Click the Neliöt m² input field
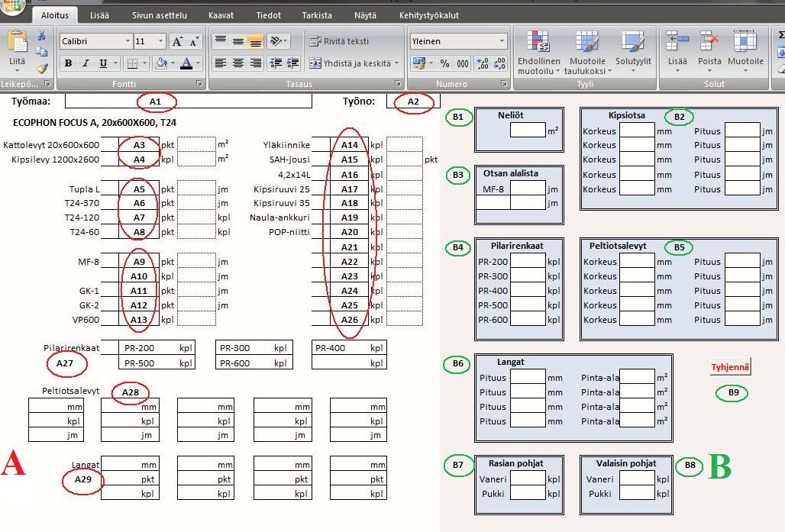Image resolution: width=785 pixels, height=532 pixels. coord(528,130)
